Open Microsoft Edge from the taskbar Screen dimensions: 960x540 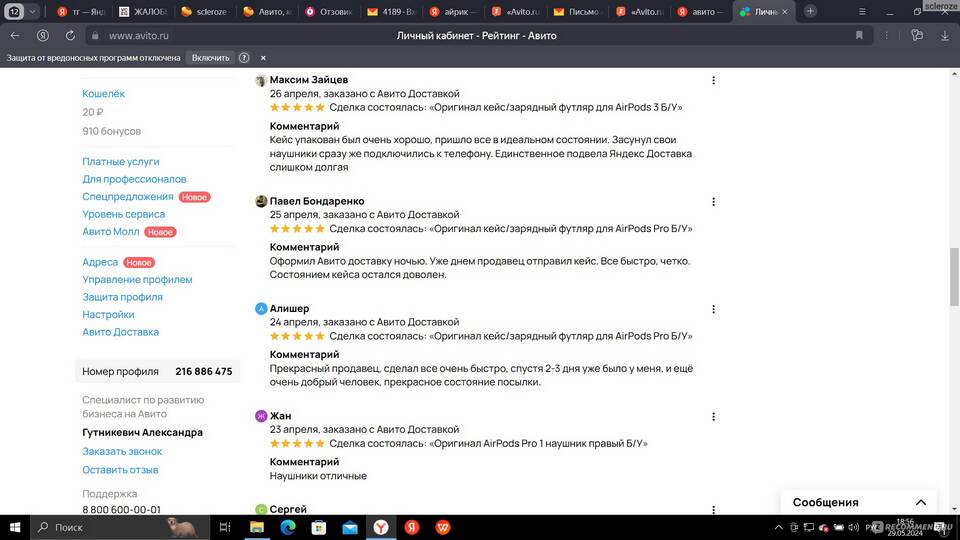(x=288, y=527)
